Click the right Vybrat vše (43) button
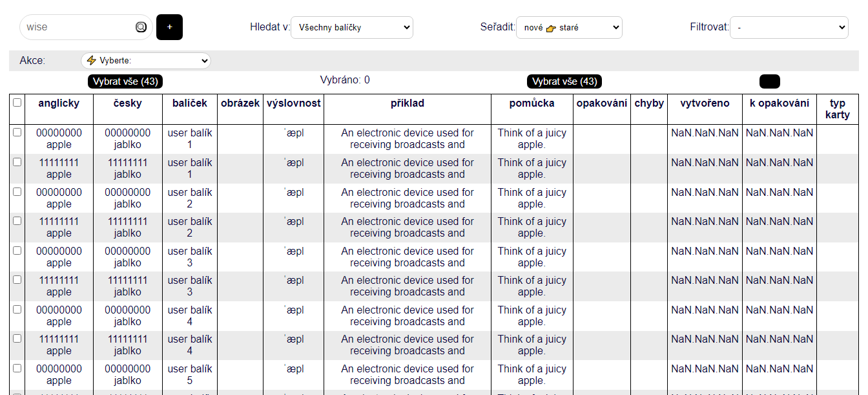The height and width of the screenshot is (395, 868). click(x=564, y=81)
